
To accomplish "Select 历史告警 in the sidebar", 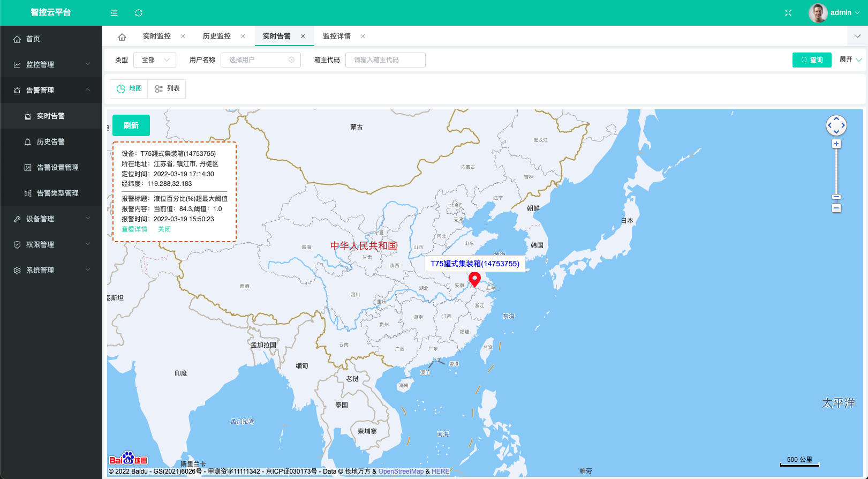I will tap(51, 141).
